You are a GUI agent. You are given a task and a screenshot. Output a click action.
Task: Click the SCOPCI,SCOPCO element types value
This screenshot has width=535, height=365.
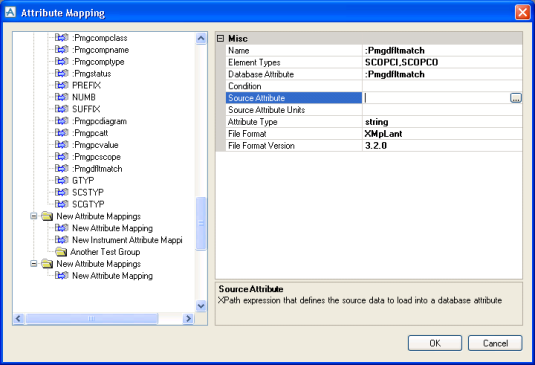(x=401, y=62)
